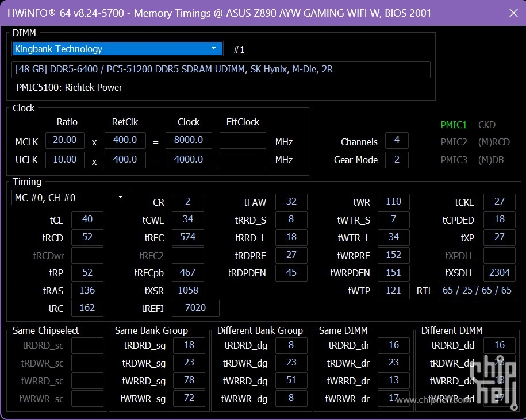This screenshot has height=420, width=526.
Task: Click the tWRPRE value 152
Action: 393,255
